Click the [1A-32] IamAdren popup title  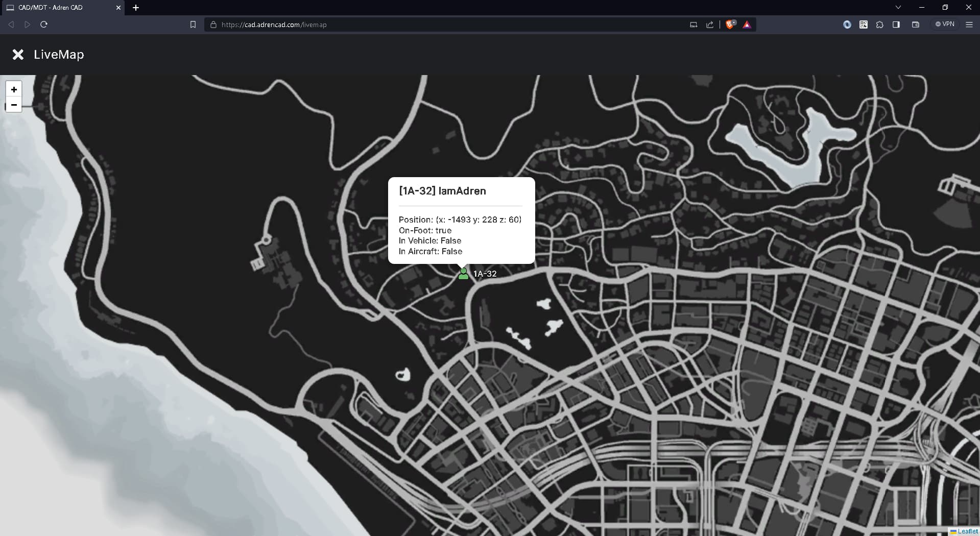(x=442, y=191)
